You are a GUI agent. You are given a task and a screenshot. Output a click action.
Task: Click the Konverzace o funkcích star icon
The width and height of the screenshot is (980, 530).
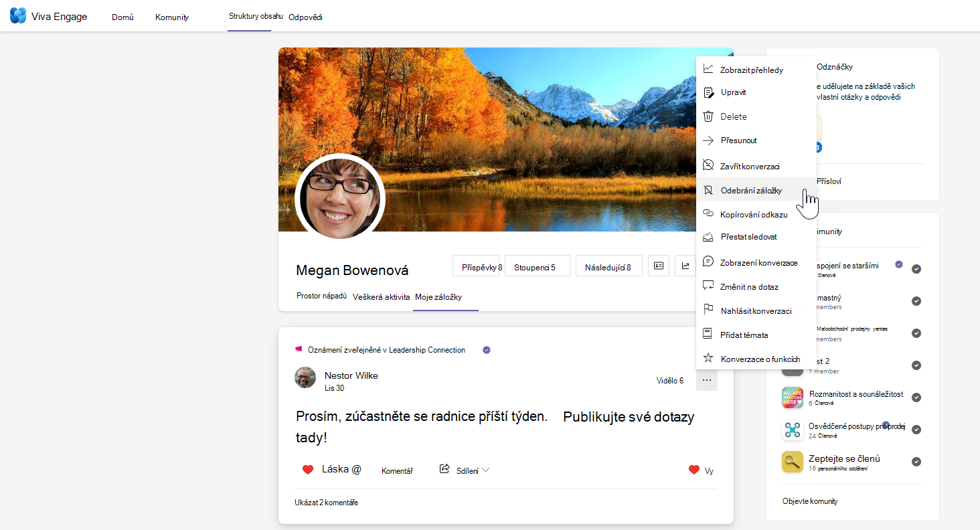(708, 358)
